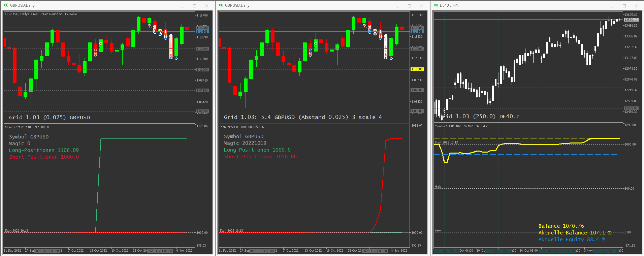Click the 'Zero' level label in DE40.c monitor

pyautogui.click(x=438, y=230)
